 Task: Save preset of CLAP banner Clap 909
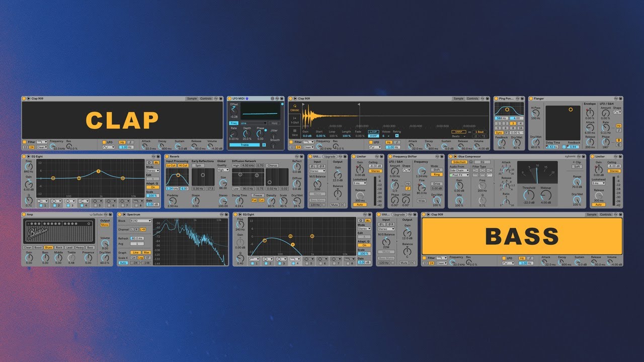pyautogui.click(x=220, y=99)
